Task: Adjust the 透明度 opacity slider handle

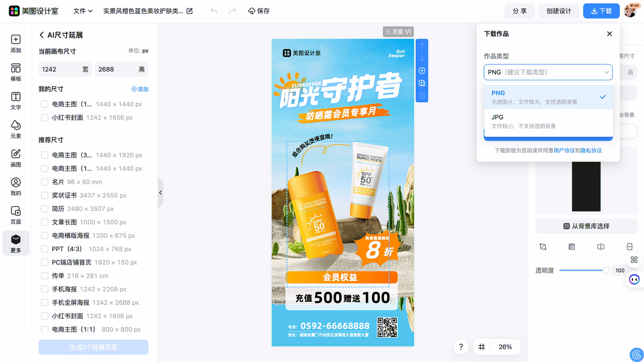Action: coord(605,270)
